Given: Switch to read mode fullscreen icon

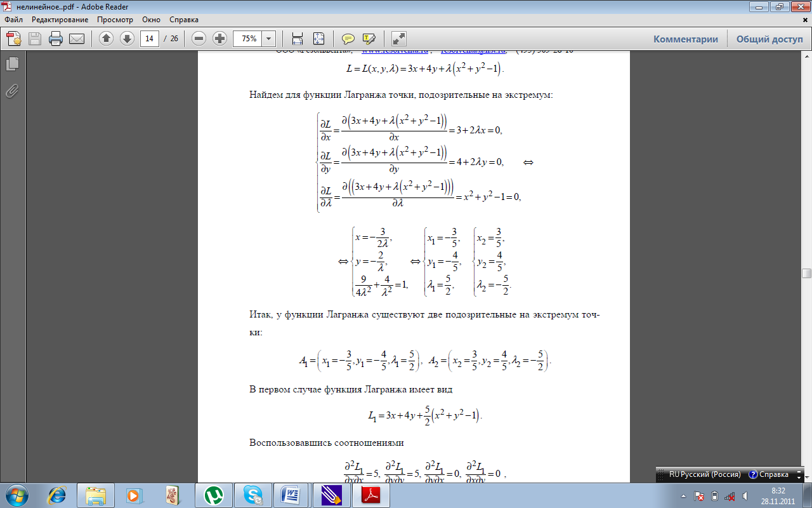Looking at the screenshot, I should [x=398, y=39].
